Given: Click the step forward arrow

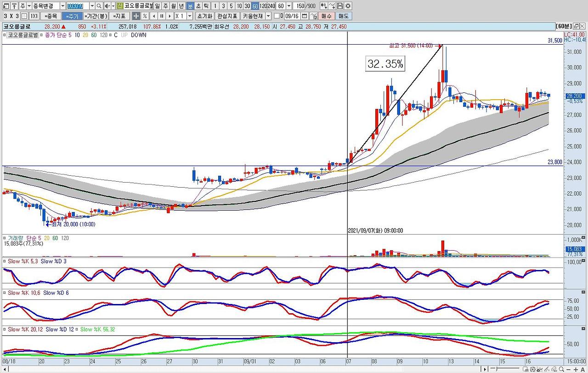Looking at the screenshot, I should click(x=170, y=16).
